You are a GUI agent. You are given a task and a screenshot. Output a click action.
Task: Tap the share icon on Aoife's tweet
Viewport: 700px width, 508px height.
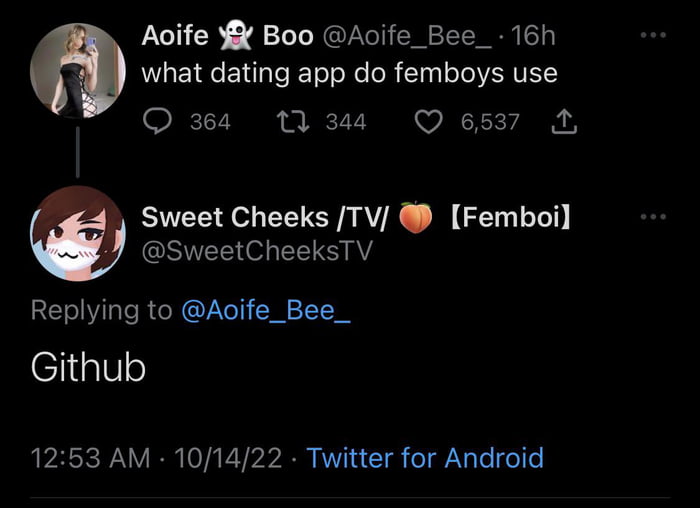click(x=565, y=122)
